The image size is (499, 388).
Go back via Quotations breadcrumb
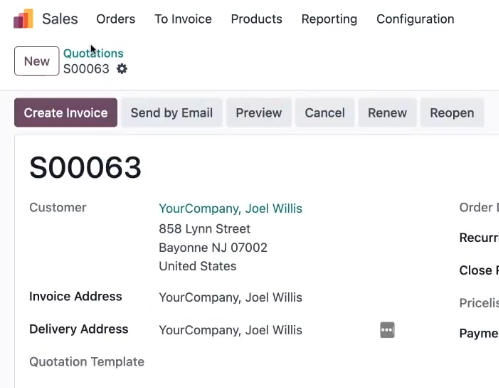93,53
